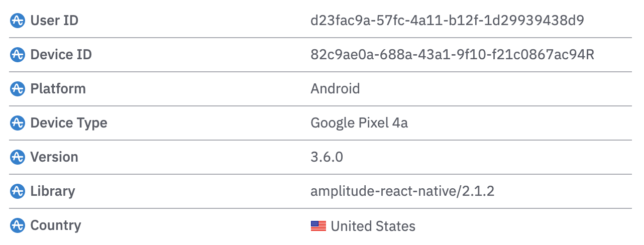Image resolution: width=644 pixels, height=245 pixels.
Task: Click the Amplitude icon beside Platform
Action: [x=18, y=89]
